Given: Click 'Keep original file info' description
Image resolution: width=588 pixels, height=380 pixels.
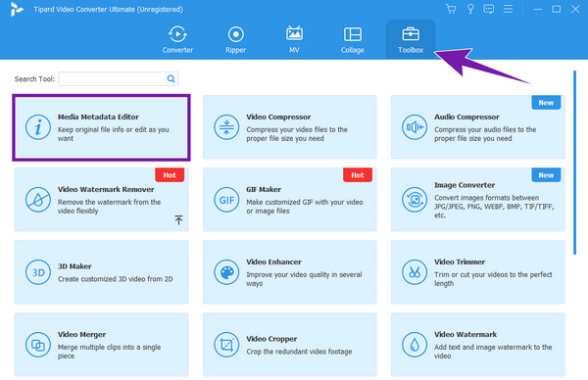Looking at the screenshot, I should 114,134.
